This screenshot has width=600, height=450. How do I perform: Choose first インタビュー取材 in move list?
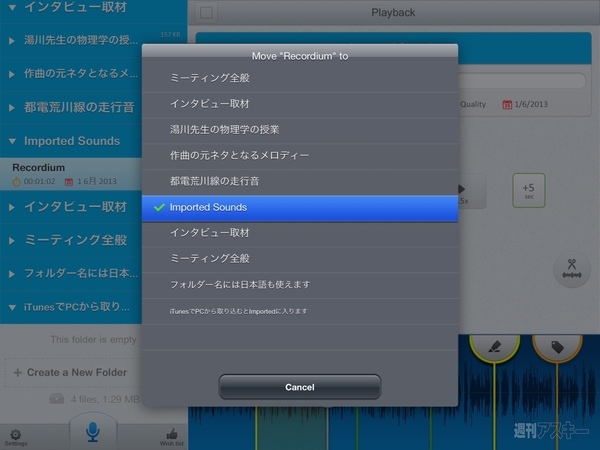[300, 104]
